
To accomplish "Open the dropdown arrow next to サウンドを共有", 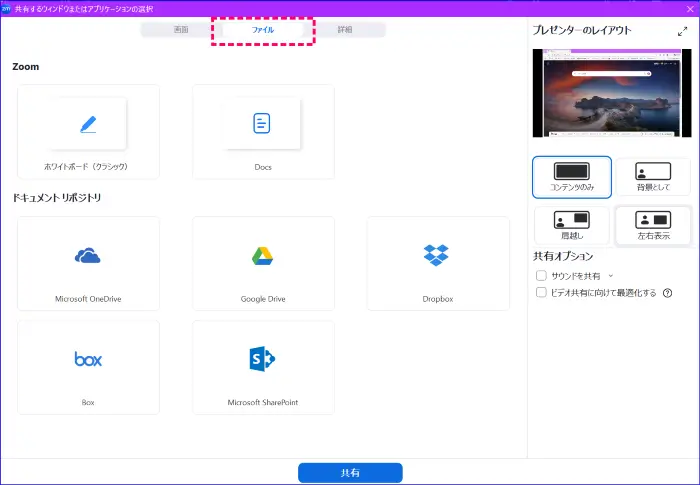I will [611, 275].
